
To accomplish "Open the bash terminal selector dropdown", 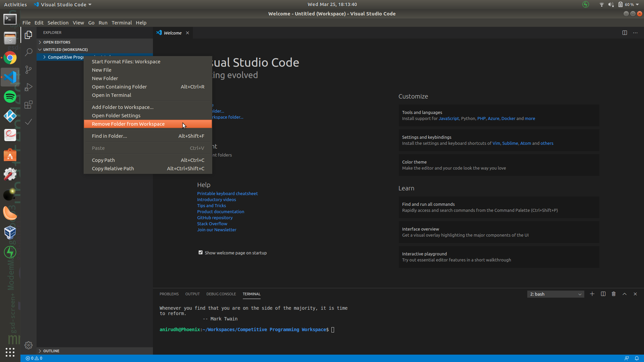I will [x=555, y=294].
